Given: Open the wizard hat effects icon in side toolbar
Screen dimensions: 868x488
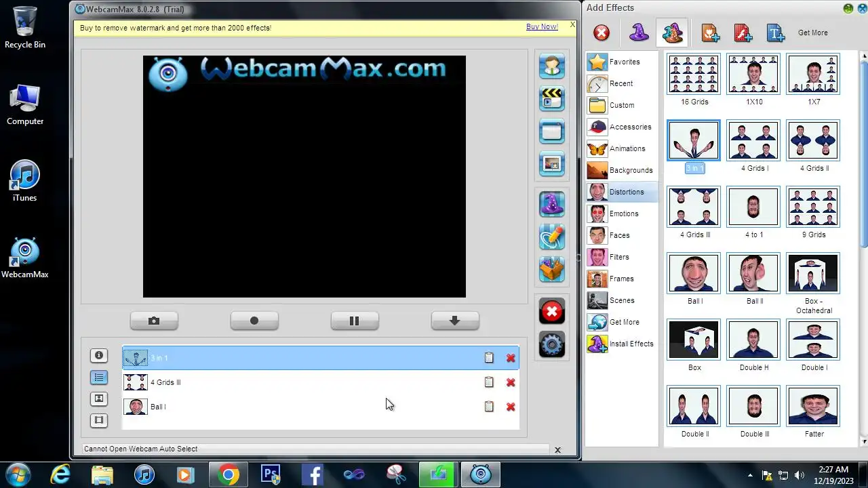Looking at the screenshot, I should click(552, 204).
